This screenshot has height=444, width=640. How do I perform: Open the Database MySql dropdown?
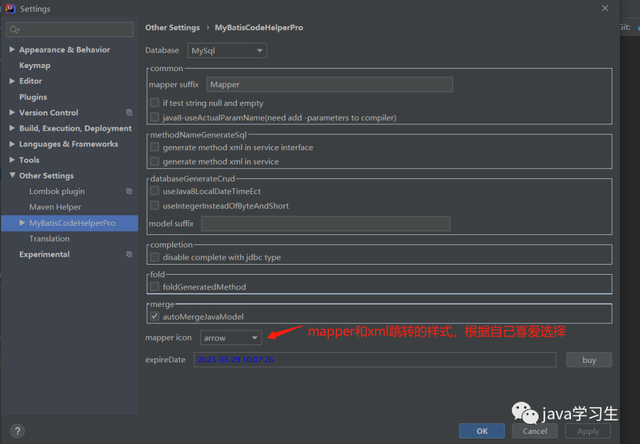(x=227, y=51)
